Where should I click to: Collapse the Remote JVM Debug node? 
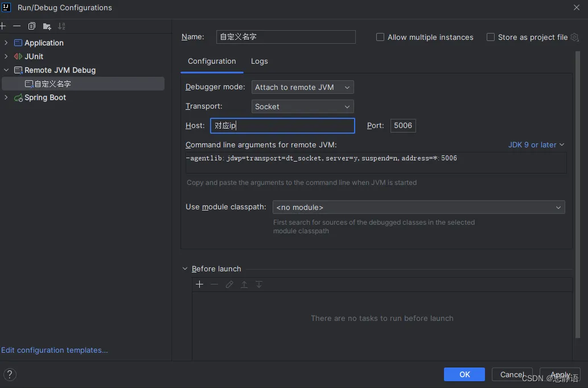pyautogui.click(x=6, y=70)
